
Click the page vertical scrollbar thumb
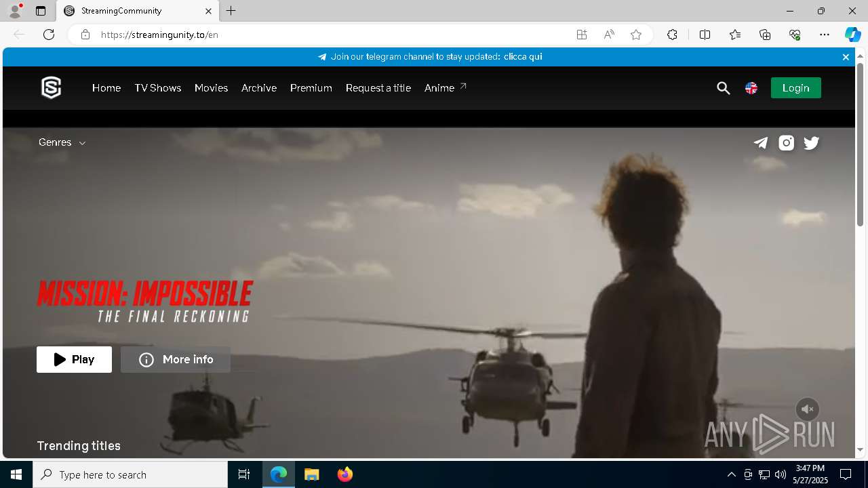tap(860, 144)
